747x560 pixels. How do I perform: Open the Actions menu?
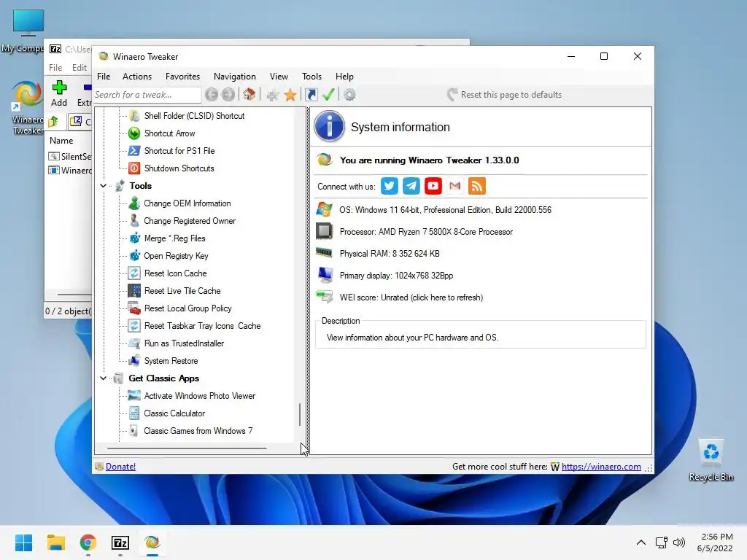[137, 76]
